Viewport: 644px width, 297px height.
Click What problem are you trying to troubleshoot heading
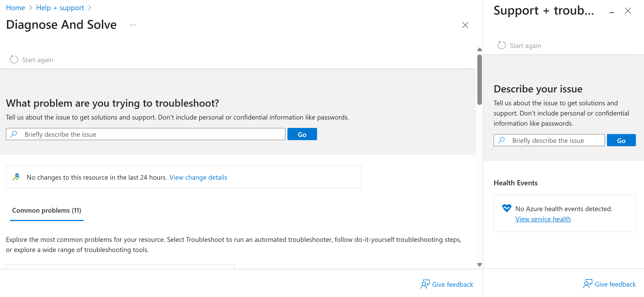[112, 103]
